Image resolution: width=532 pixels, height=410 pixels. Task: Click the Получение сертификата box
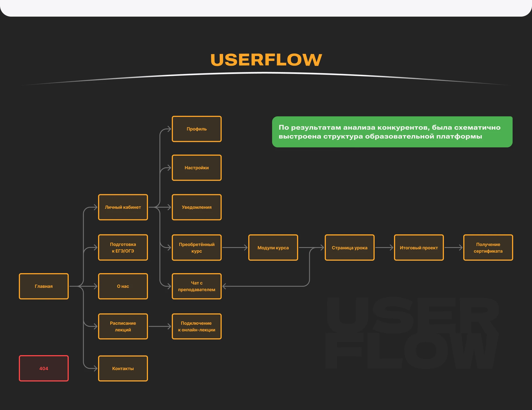(488, 247)
